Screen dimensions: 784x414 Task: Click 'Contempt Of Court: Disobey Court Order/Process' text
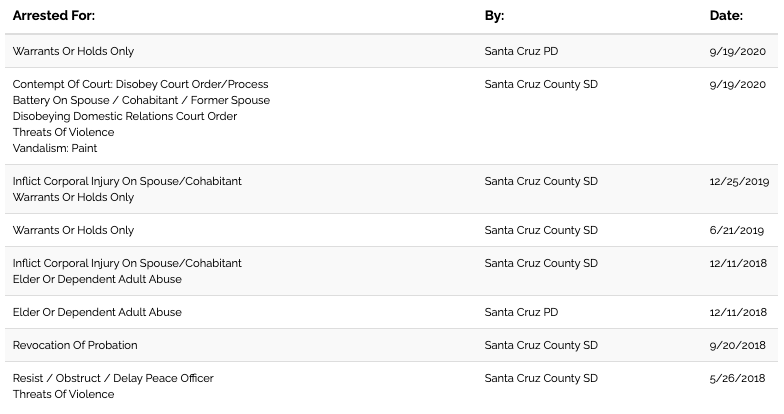click(x=140, y=84)
